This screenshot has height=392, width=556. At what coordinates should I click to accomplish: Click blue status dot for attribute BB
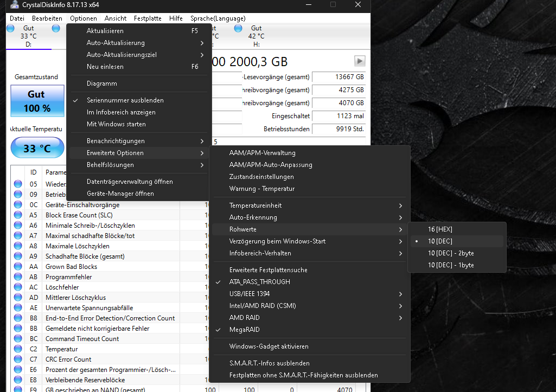18,328
